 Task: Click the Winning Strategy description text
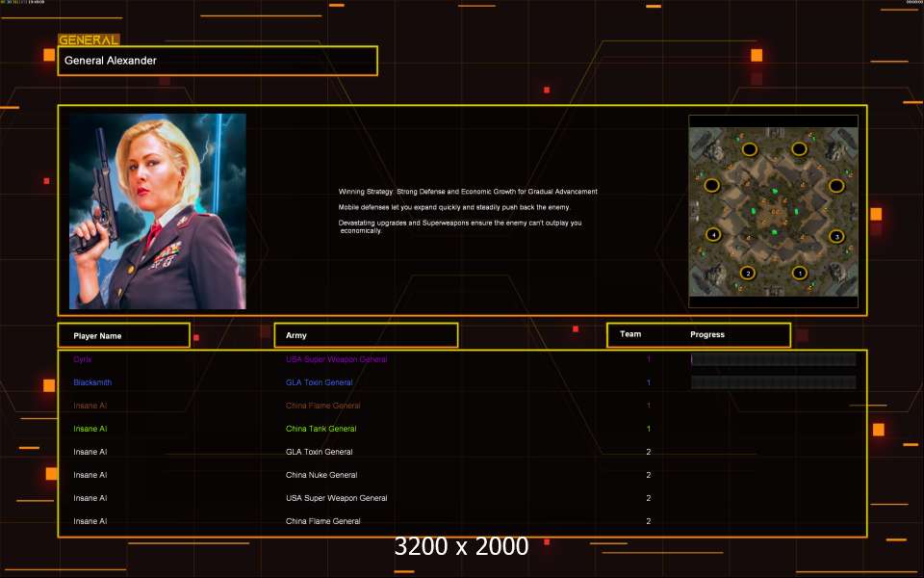(x=468, y=192)
